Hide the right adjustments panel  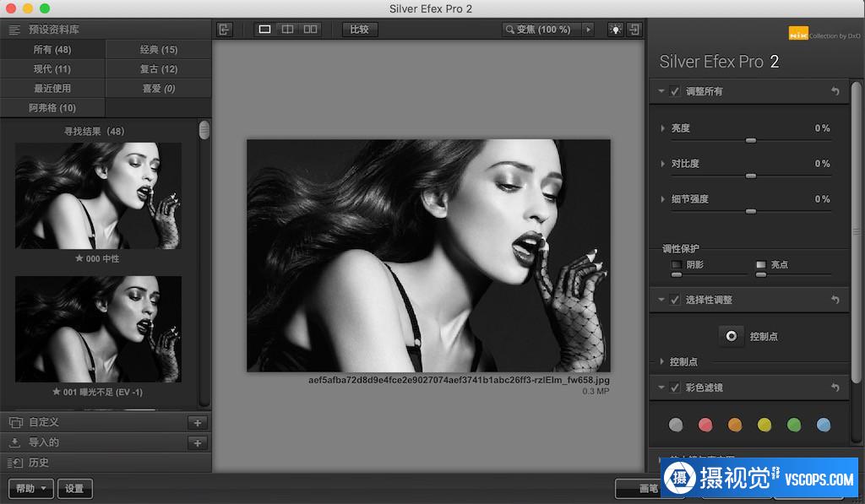(x=634, y=30)
